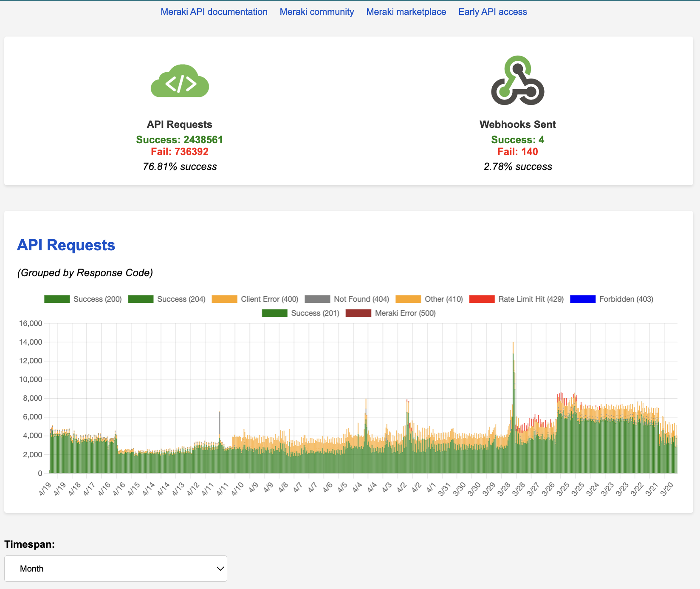This screenshot has height=589, width=700.
Task: Toggle the Meraki Error (500) legend swatch
Action: (x=358, y=313)
